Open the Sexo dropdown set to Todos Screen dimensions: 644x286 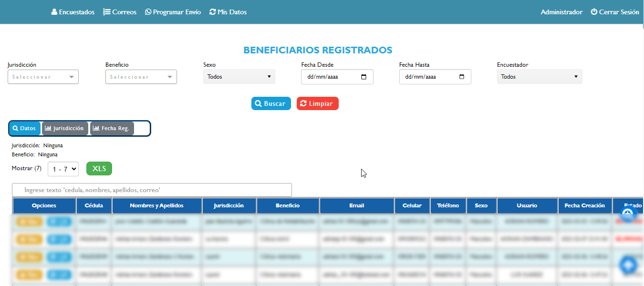point(239,77)
